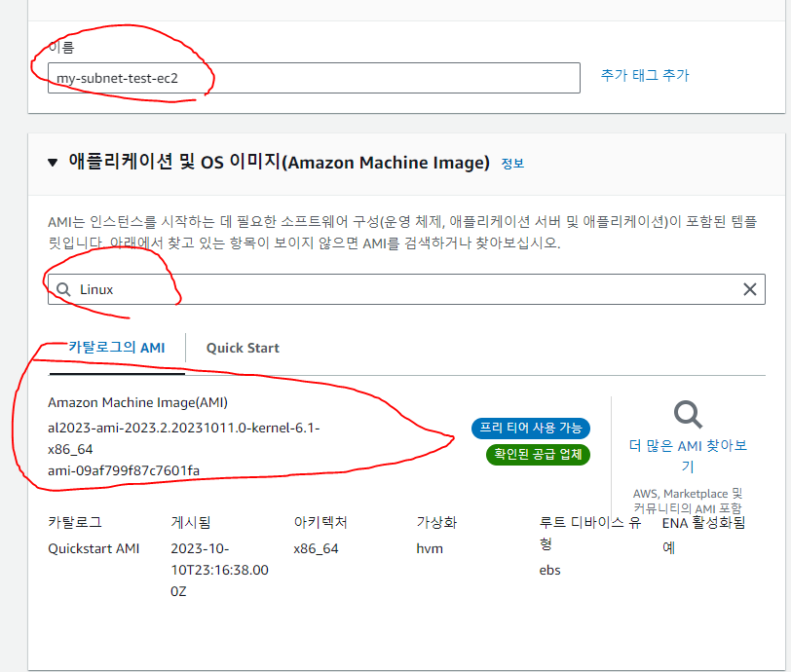The height and width of the screenshot is (672, 791).
Task: Click the 게시됨 column heading
Action: 191,522
